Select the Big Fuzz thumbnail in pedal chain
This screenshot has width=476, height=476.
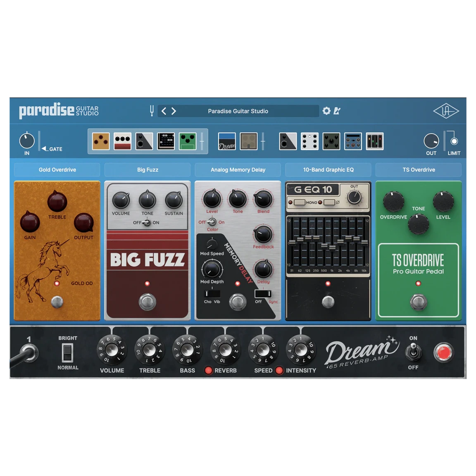click(122, 141)
